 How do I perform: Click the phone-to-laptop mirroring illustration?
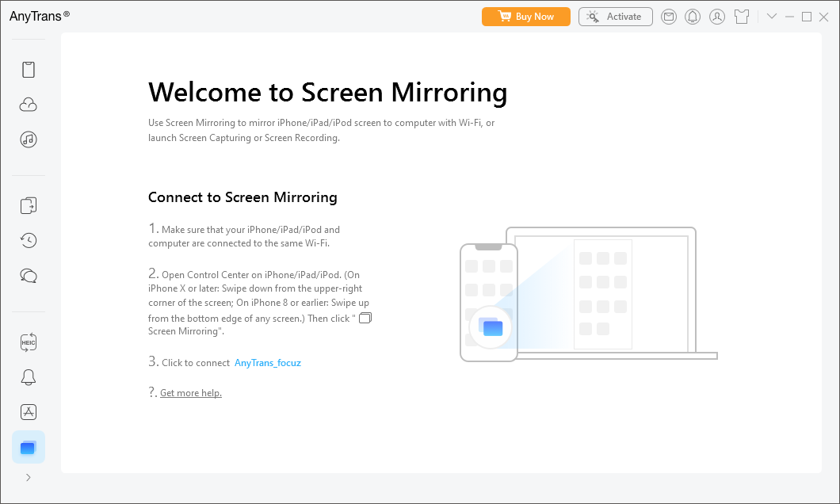588,294
